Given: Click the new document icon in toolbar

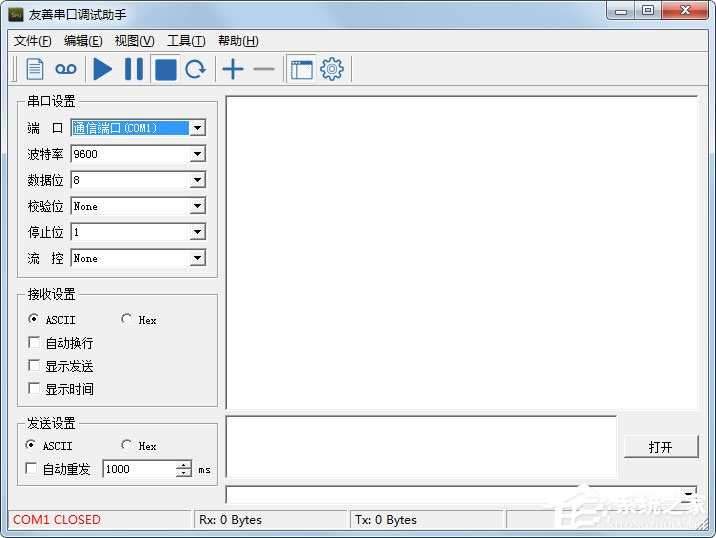Looking at the screenshot, I should click(35, 69).
